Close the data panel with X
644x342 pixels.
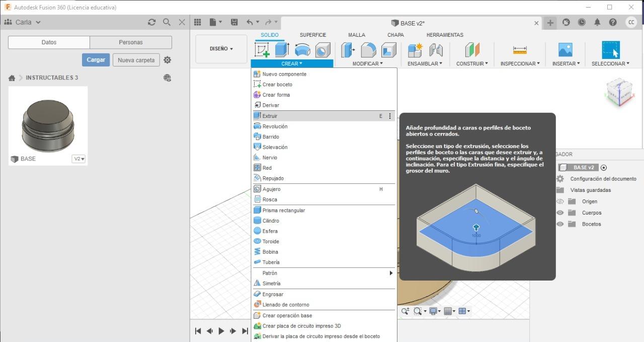(x=182, y=22)
